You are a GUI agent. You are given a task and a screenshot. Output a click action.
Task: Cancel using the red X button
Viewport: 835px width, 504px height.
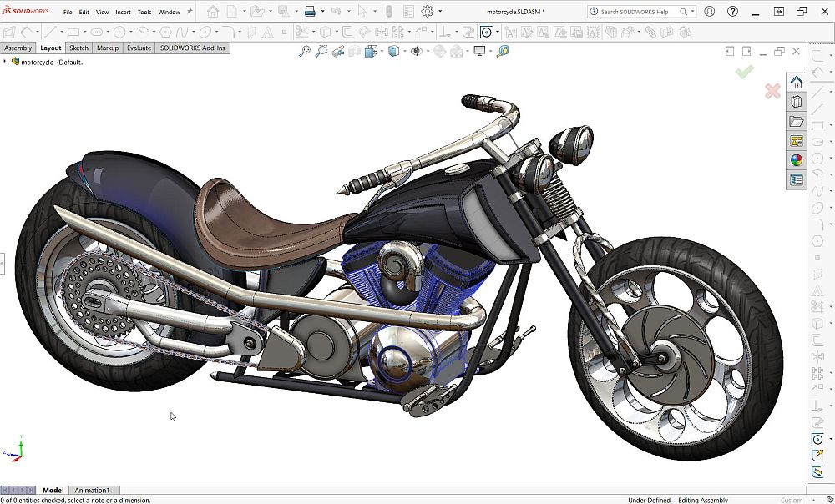tap(772, 90)
